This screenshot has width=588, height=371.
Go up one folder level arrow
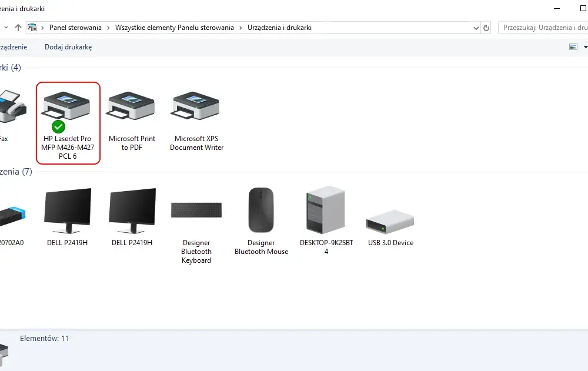18,28
